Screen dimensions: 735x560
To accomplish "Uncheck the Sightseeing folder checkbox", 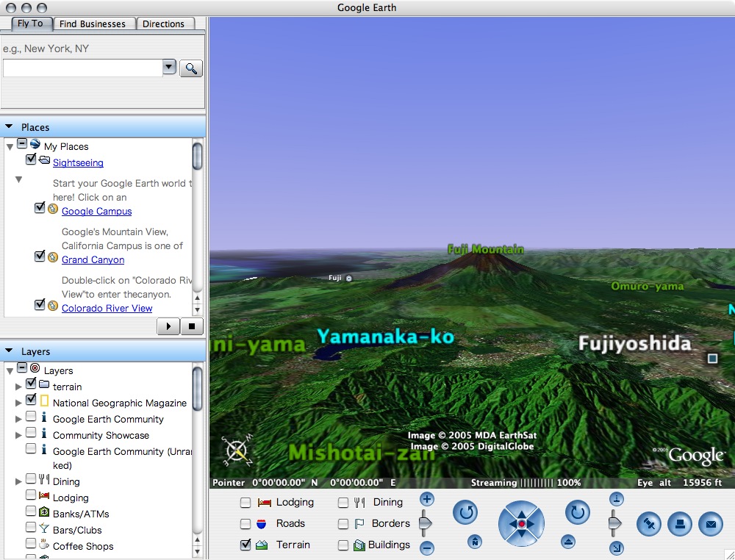I will (31, 159).
